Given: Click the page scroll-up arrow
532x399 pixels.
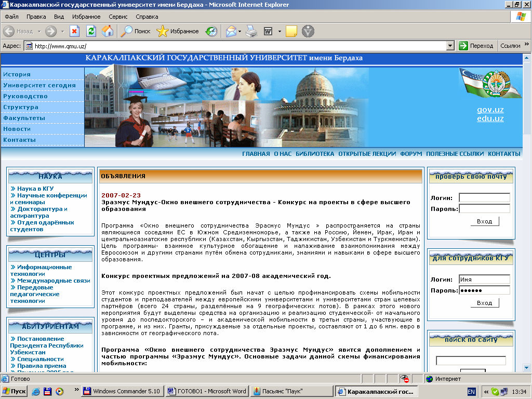Looking at the screenshot, I should coord(527,58).
